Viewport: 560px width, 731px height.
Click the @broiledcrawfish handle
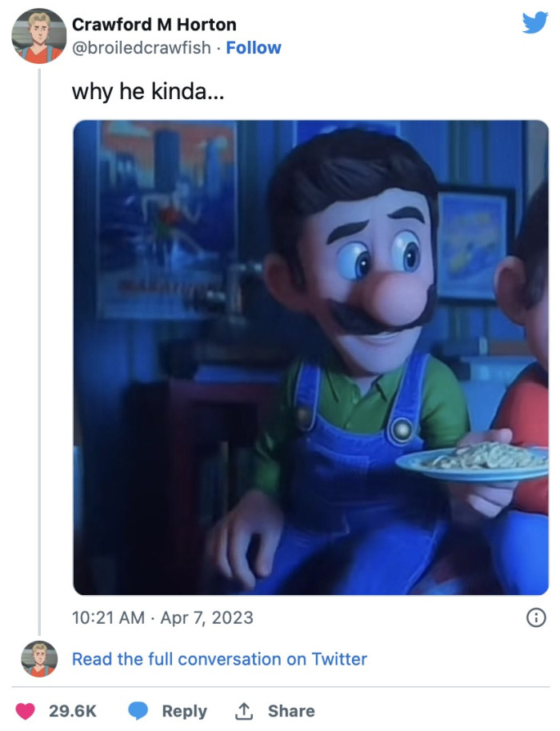point(142,48)
